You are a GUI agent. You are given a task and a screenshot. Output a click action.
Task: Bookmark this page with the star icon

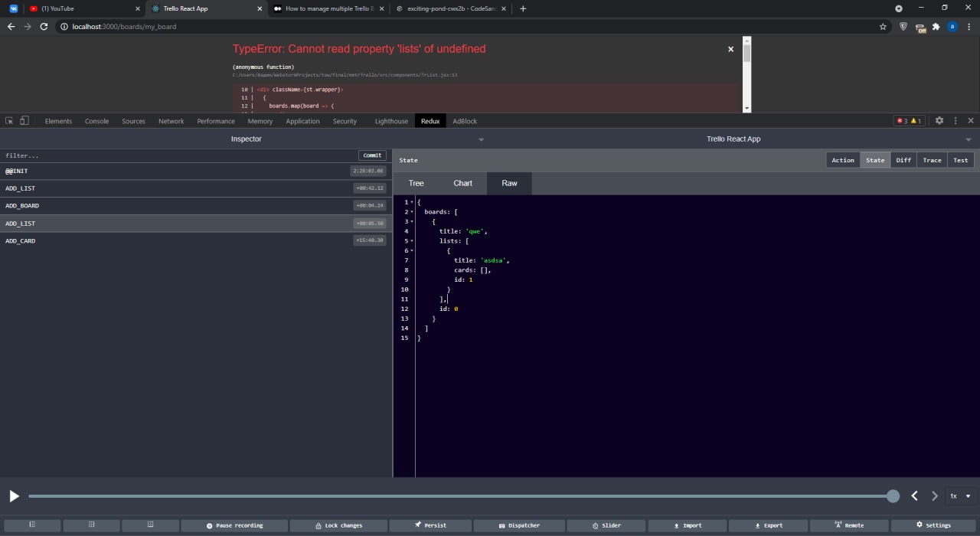pyautogui.click(x=883, y=26)
